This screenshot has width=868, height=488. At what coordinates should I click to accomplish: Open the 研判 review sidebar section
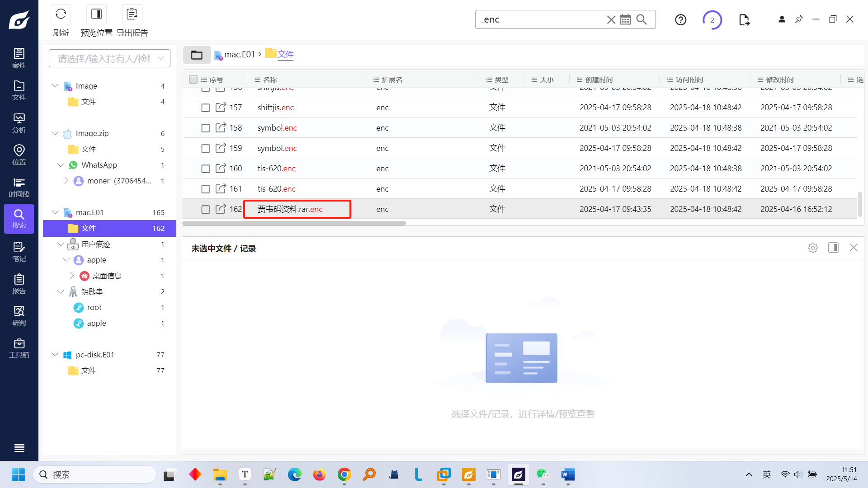pos(19,316)
